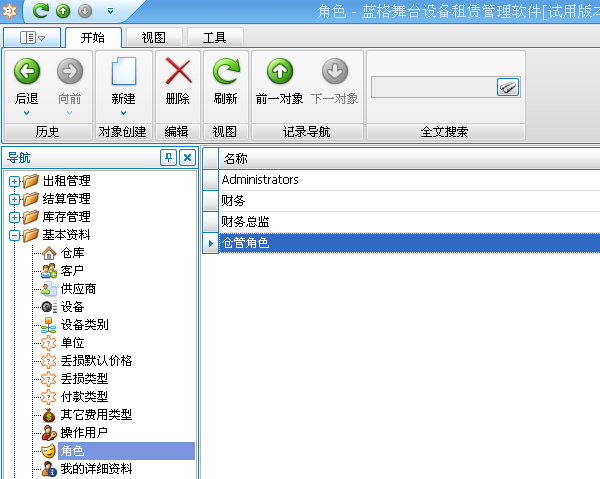Click row selector cell beside Administrators
This screenshot has height=479, width=600.
click(x=210, y=180)
